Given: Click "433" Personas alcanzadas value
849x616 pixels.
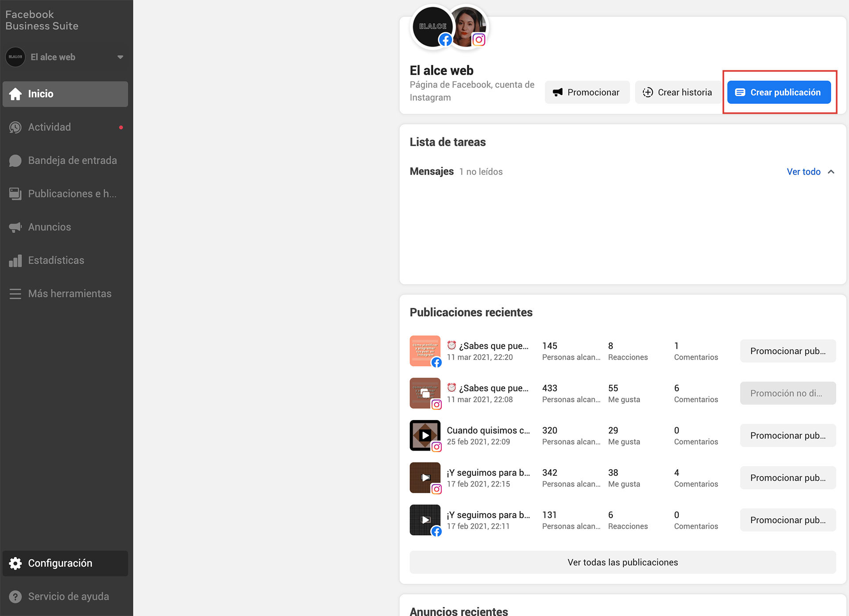Looking at the screenshot, I should click(x=550, y=388).
